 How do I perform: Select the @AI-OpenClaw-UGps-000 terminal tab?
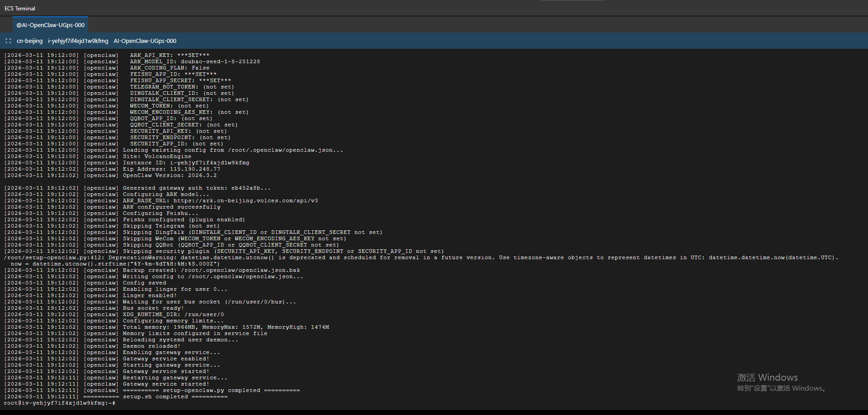(x=51, y=25)
